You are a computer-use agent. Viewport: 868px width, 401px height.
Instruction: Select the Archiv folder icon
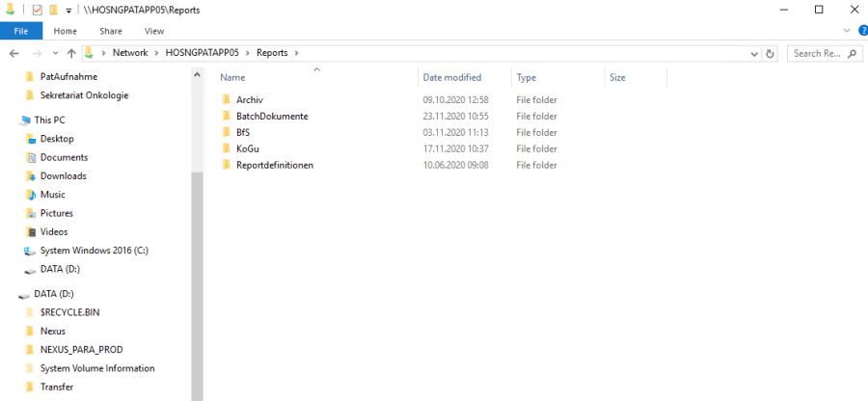pos(226,99)
